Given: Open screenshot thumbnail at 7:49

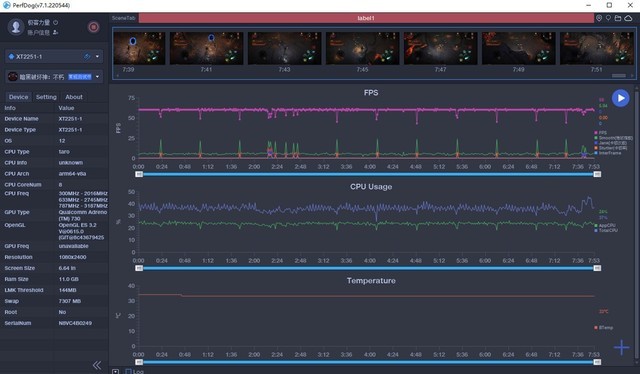Looking at the screenshot, I should (x=518, y=48).
